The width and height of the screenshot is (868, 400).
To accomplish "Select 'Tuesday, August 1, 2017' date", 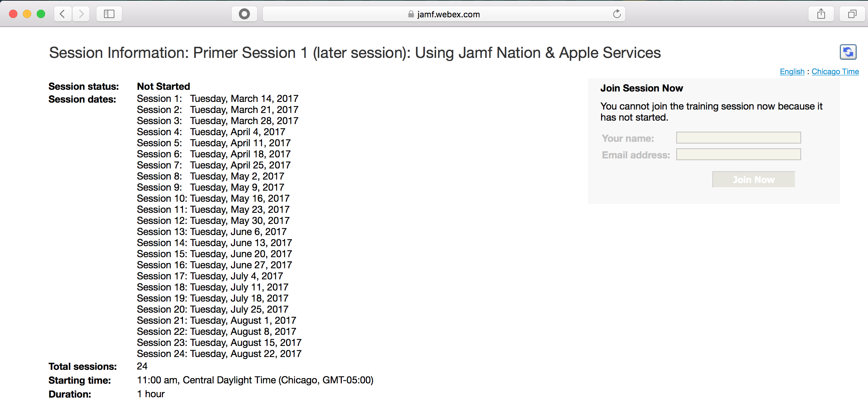I will click(x=243, y=321).
